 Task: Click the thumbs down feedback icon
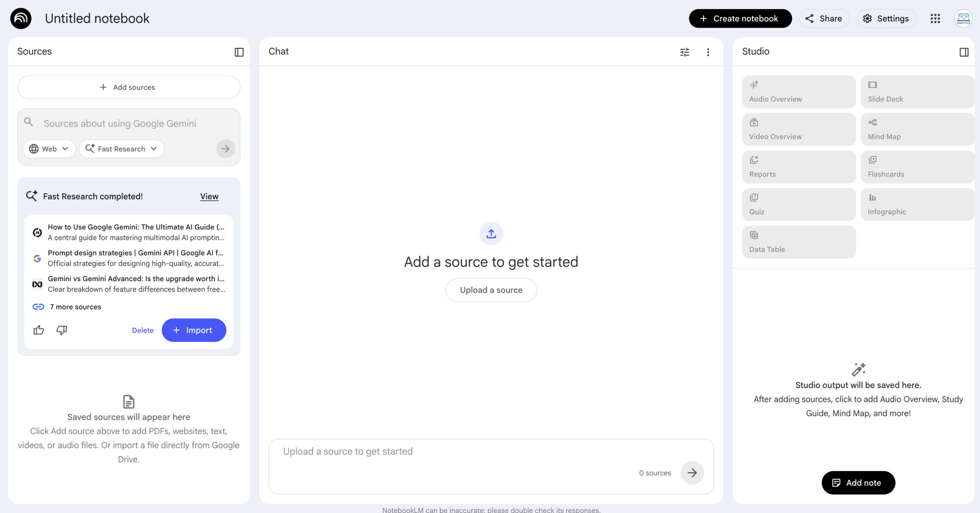click(62, 330)
